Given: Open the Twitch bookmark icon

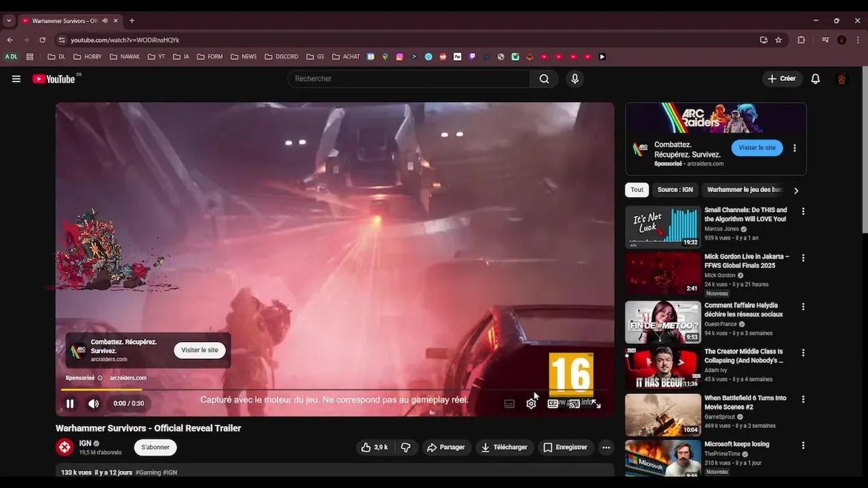Looking at the screenshot, I should click(x=472, y=57).
